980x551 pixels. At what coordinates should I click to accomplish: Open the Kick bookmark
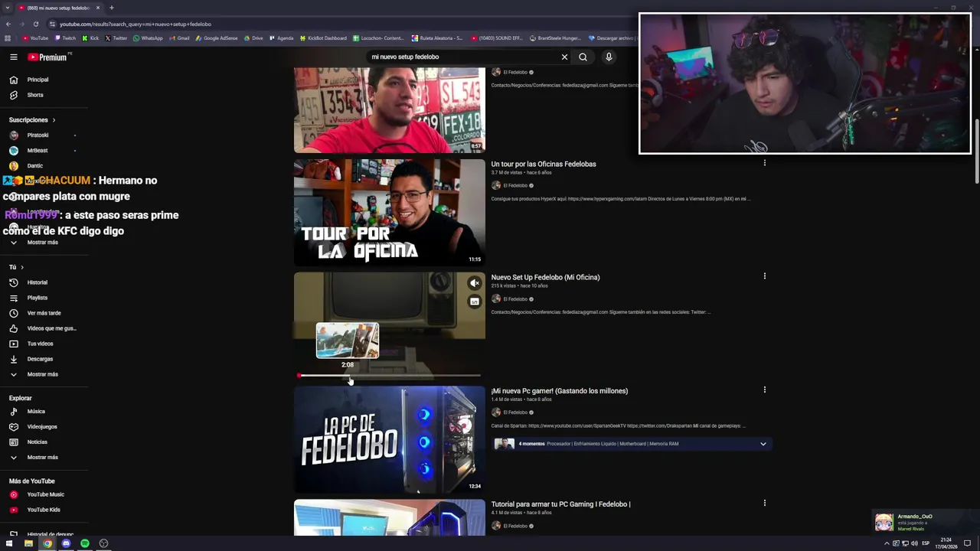90,37
